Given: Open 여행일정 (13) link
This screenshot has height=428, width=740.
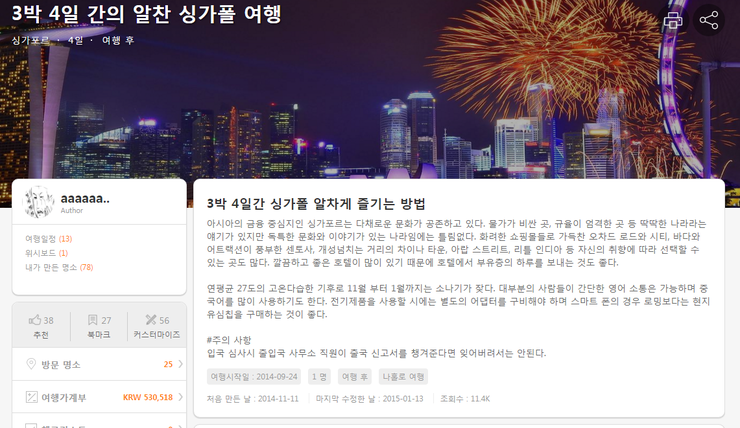Looking at the screenshot, I should [x=49, y=239].
